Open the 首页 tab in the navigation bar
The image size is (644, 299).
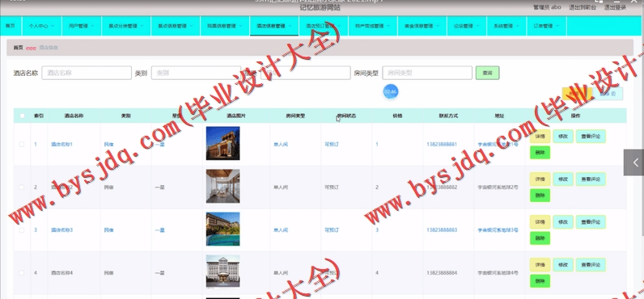(x=11, y=26)
